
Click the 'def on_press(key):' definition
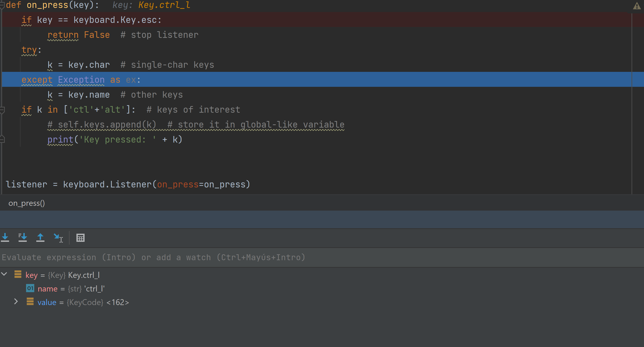[x=53, y=5]
